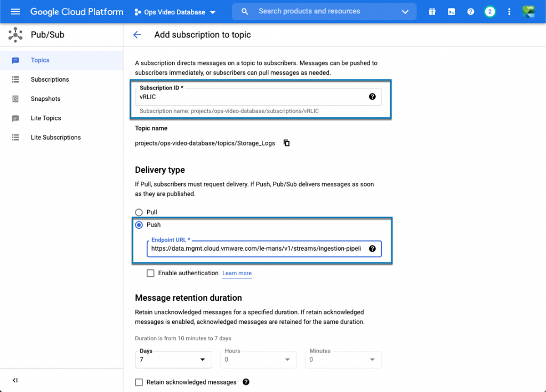Activate Cloud Shell terminal icon
The width and height of the screenshot is (546, 392).
point(451,12)
